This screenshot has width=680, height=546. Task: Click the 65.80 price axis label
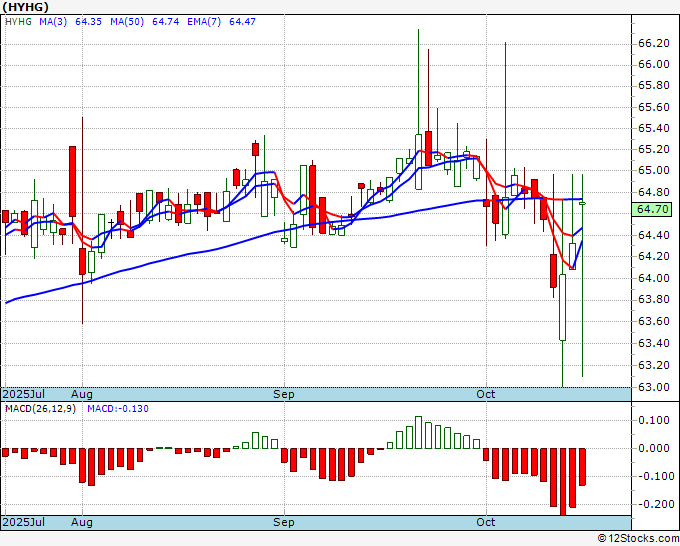[x=654, y=85]
